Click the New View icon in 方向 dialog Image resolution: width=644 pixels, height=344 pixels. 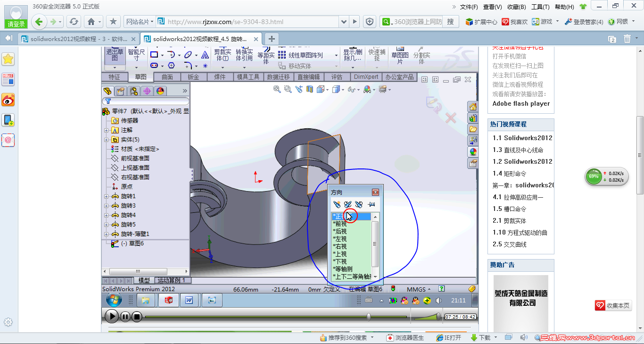click(337, 204)
